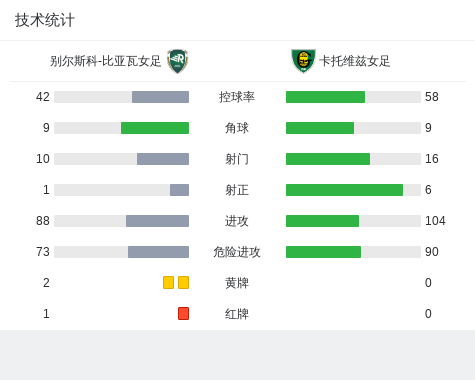Select the 黄牌 stat label
The height and width of the screenshot is (380, 475).
(x=237, y=283)
